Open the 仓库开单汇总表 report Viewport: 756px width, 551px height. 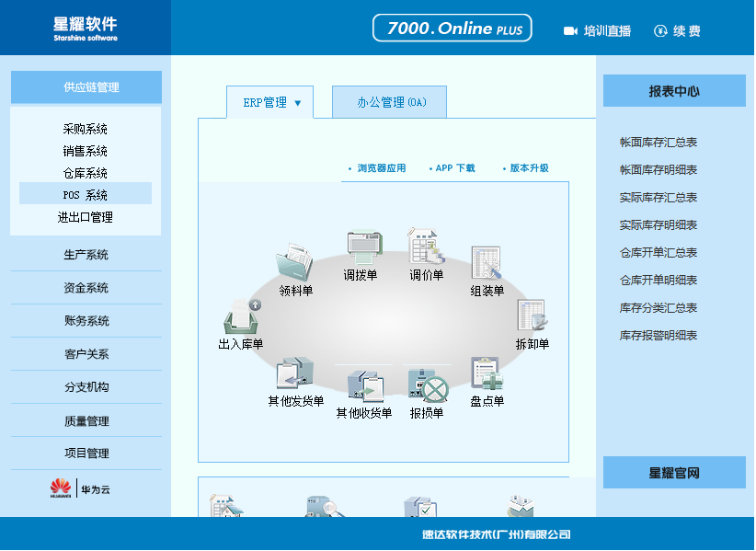click(659, 252)
